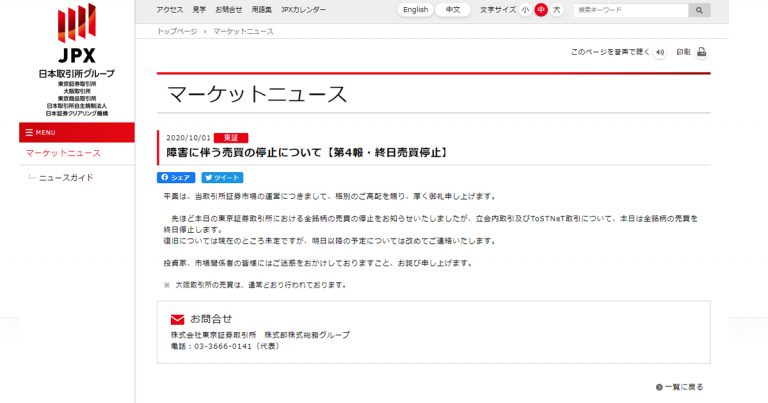Open マーケットニュース in the left sidebar
The image size is (768, 403).
tap(63, 153)
